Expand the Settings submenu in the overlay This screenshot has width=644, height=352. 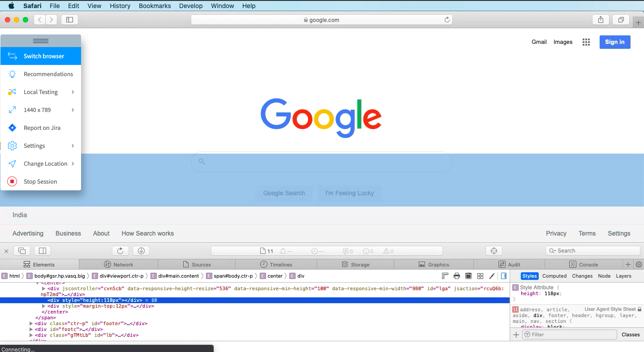click(x=40, y=146)
